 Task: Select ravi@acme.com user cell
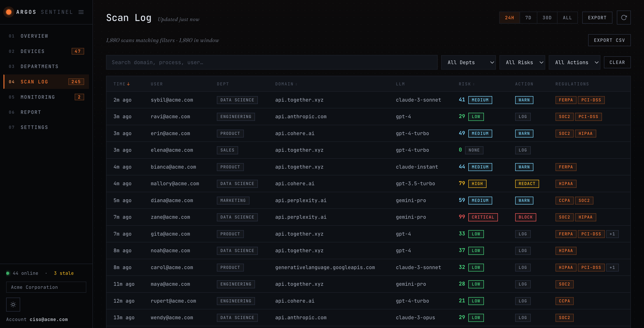point(170,117)
